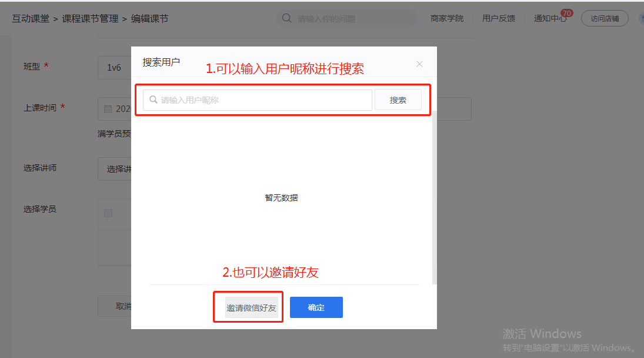Go to 互动课堂 breadcrumb
The image size is (644, 358).
[31, 18]
